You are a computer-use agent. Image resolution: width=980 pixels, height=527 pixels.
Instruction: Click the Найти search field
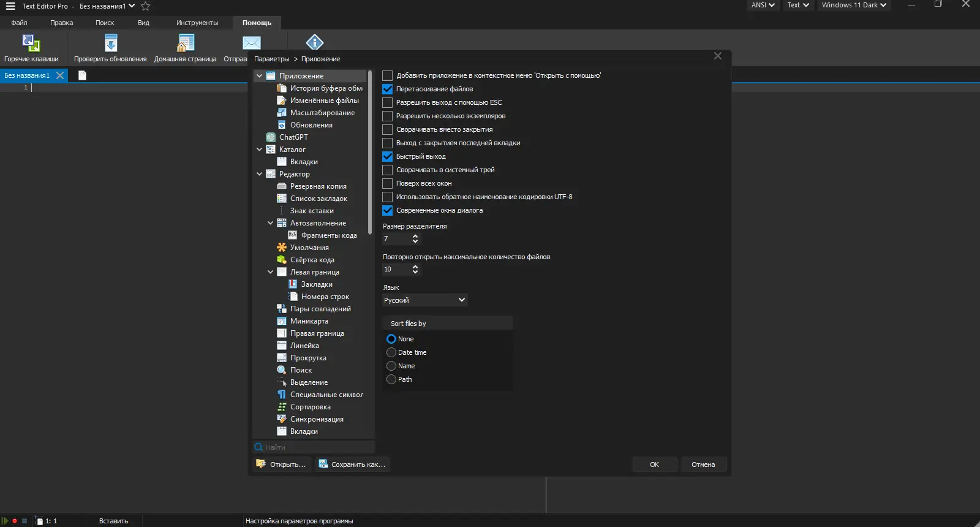pyautogui.click(x=314, y=447)
